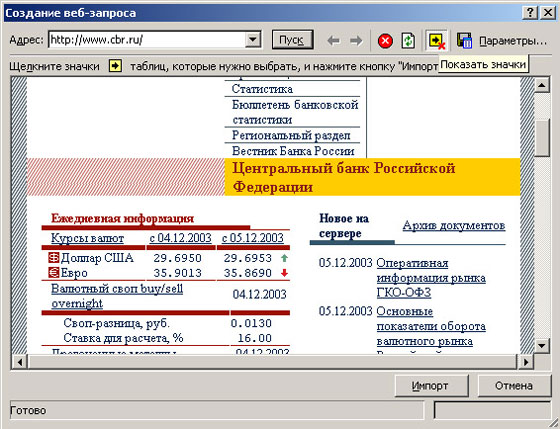
Task: Click the Готово status bar text
Action: (28, 410)
